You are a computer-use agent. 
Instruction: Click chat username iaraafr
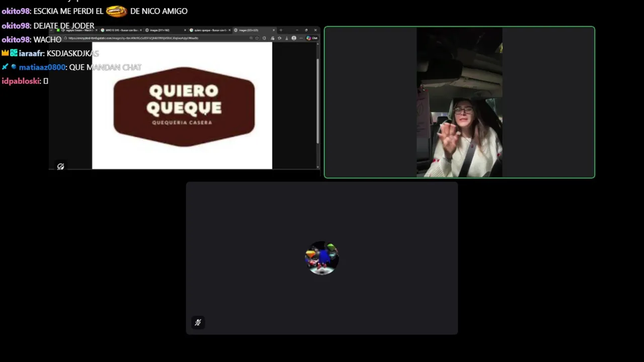coord(31,53)
